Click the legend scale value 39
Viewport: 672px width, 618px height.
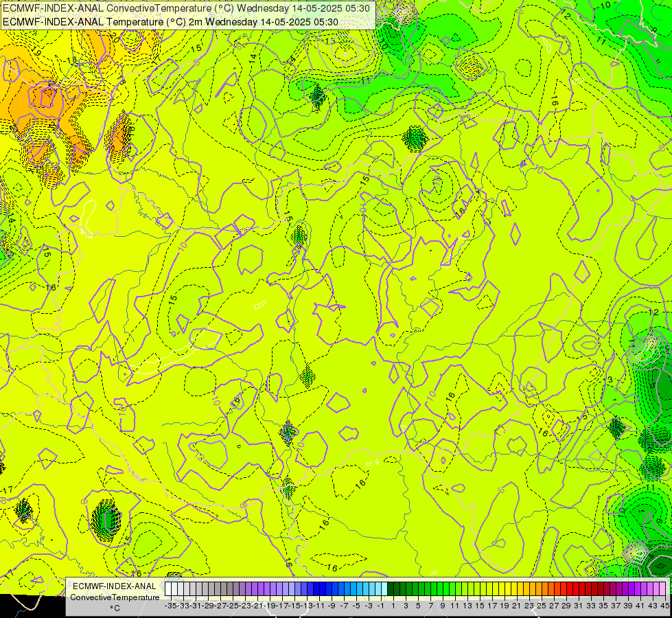coord(628,606)
